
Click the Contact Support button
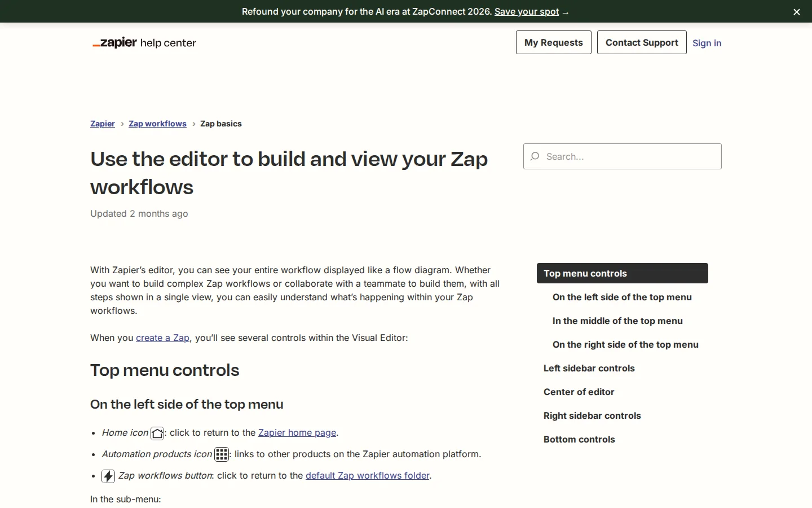(x=642, y=42)
